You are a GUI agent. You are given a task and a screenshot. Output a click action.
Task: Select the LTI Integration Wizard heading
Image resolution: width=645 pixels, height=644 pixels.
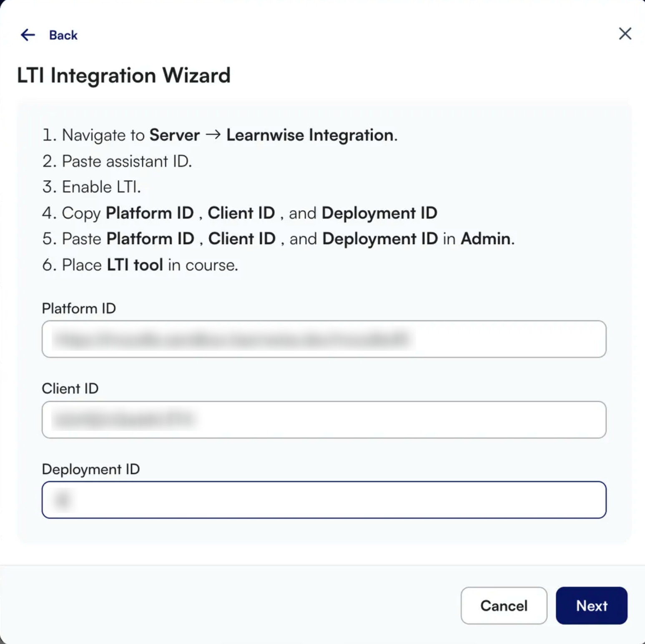pos(124,75)
